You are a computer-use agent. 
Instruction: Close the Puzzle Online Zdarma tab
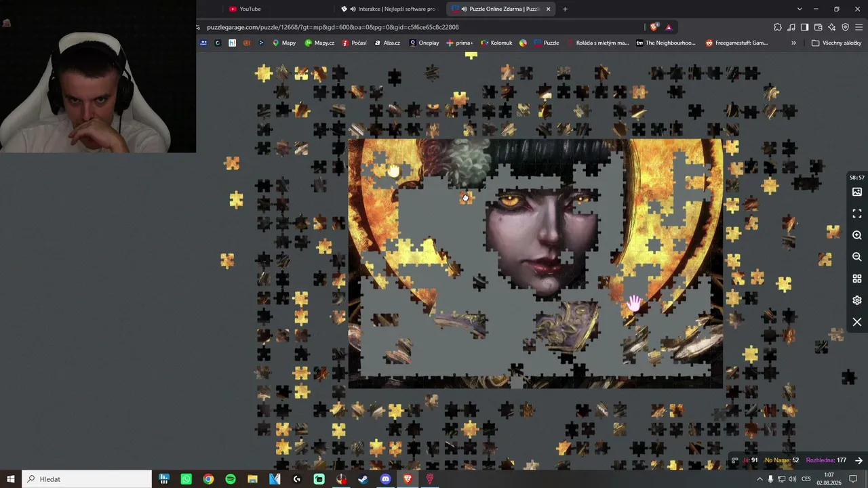(548, 9)
